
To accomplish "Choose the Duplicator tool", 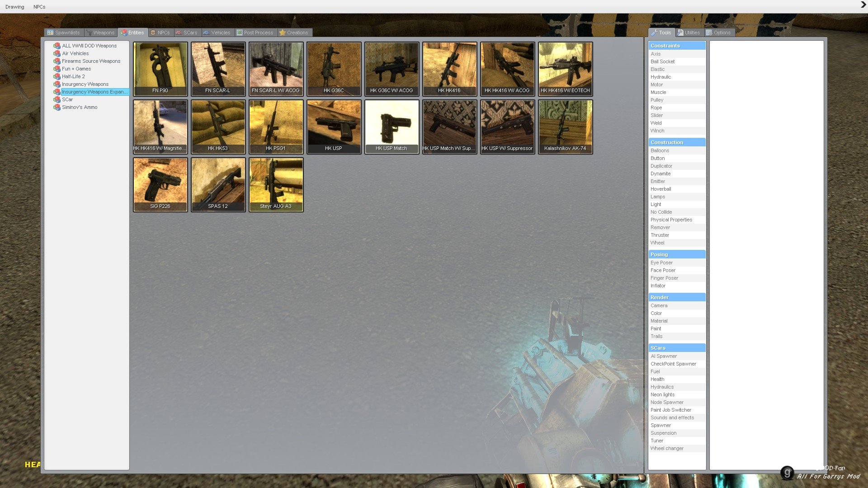I will [x=677, y=166].
